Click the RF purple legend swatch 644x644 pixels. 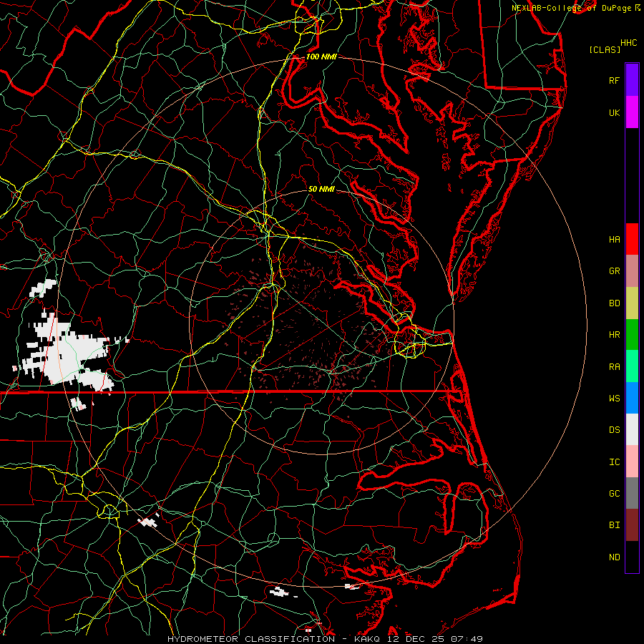click(632, 80)
